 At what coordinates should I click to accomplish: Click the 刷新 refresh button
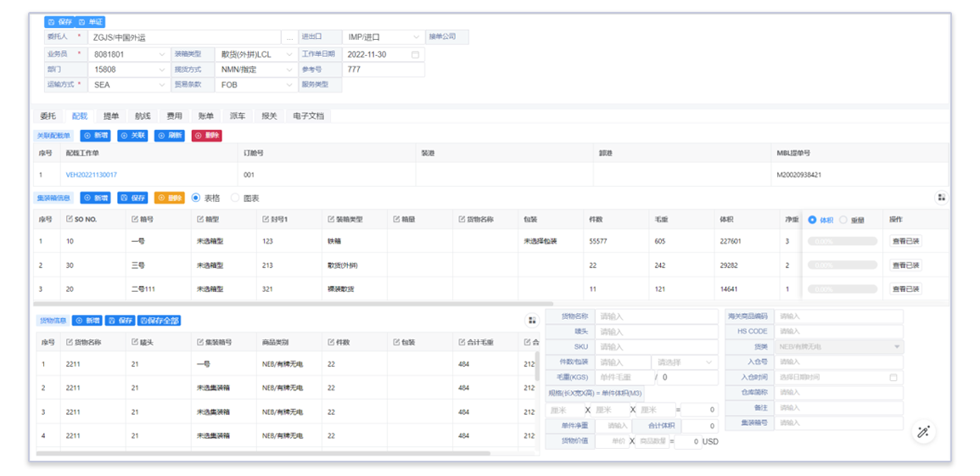click(x=170, y=135)
